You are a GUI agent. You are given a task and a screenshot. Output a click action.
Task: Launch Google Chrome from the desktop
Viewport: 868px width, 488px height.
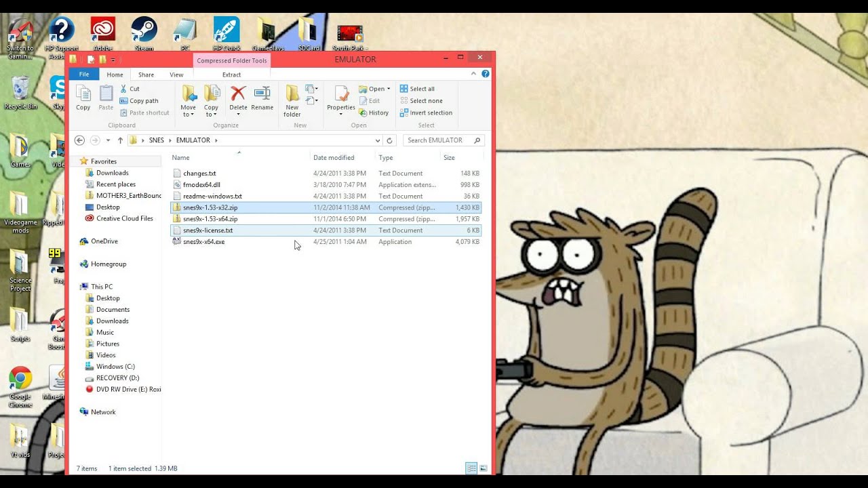click(20, 387)
